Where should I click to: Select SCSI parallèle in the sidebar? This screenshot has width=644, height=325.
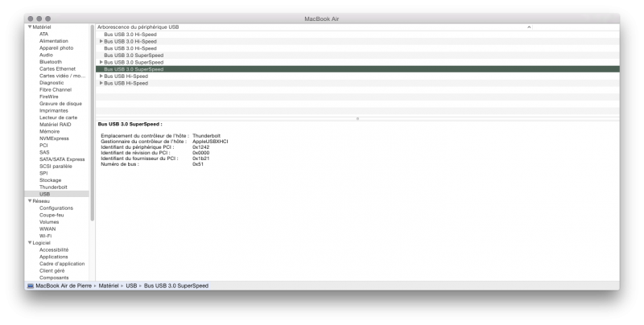coord(56,167)
